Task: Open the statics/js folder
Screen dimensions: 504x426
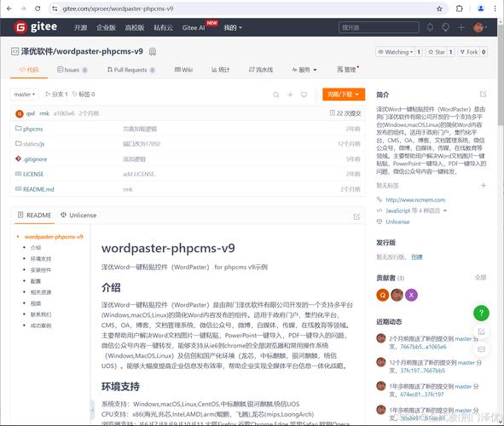Action: 33,144
